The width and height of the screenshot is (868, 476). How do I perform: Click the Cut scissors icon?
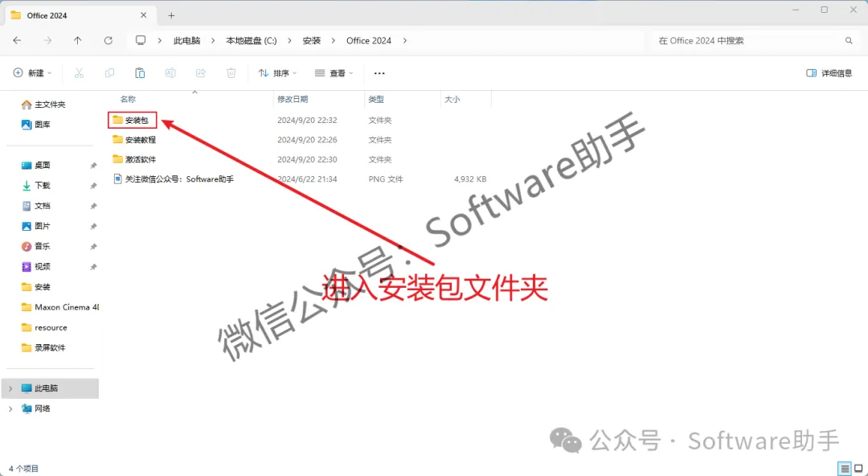(x=79, y=73)
